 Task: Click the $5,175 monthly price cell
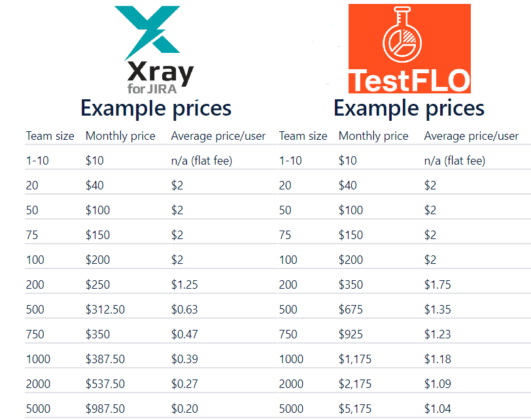coord(355,409)
